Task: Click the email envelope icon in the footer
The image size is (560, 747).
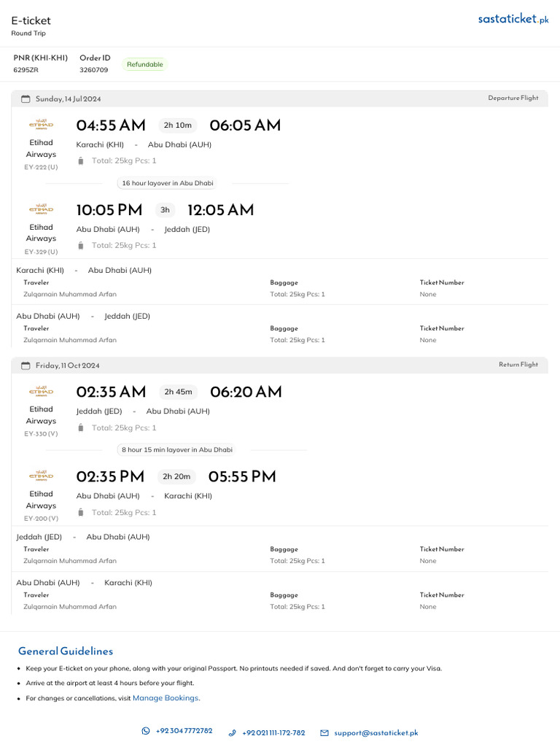Action: [324, 732]
